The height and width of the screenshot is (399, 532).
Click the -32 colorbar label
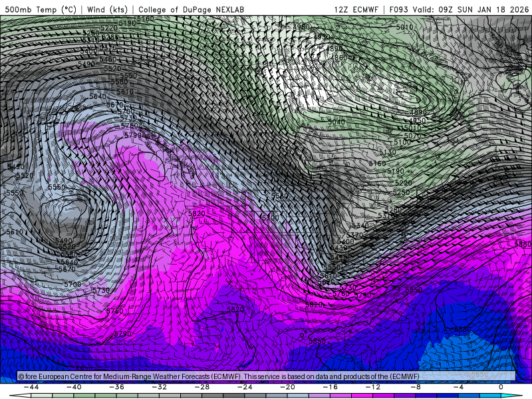click(x=159, y=387)
